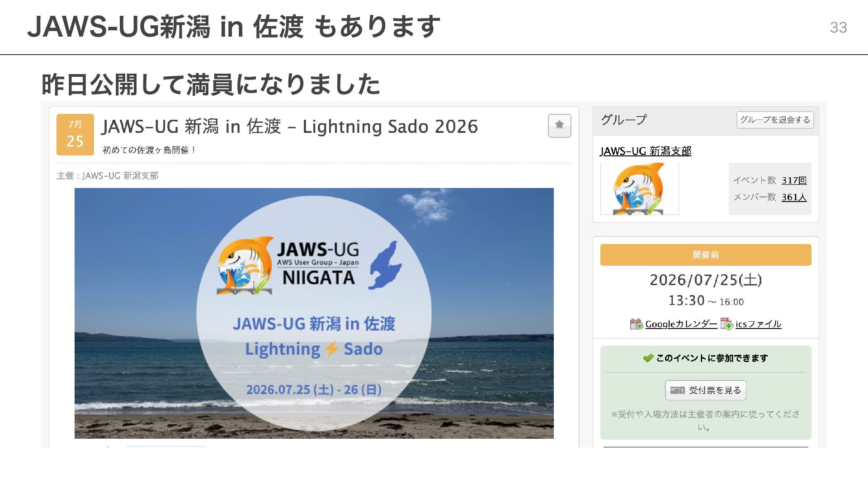
Task: Click the ics file download icon
Action: tap(726, 324)
